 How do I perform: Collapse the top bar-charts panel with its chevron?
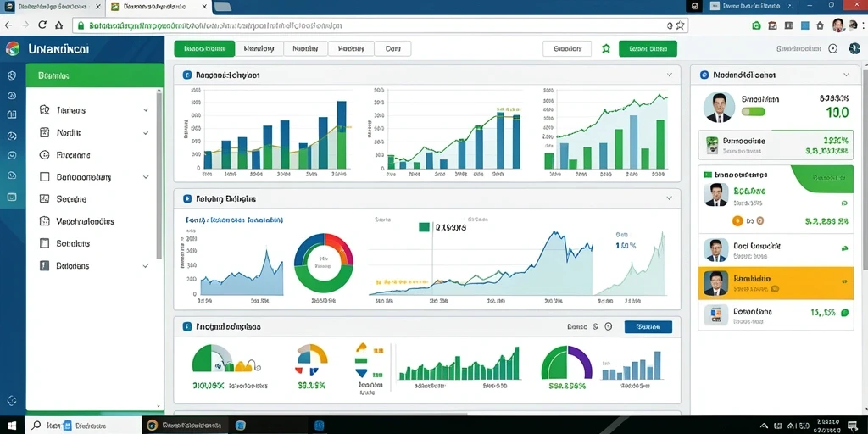(670, 75)
